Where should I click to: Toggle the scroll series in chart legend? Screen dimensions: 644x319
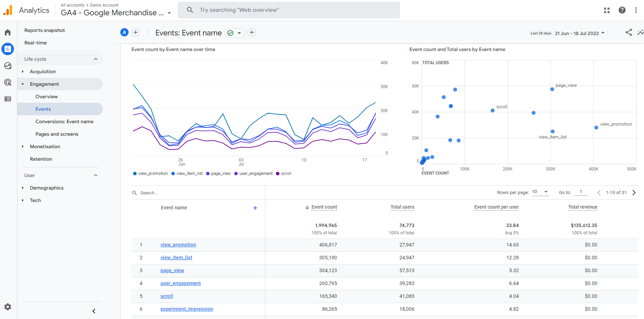click(284, 174)
